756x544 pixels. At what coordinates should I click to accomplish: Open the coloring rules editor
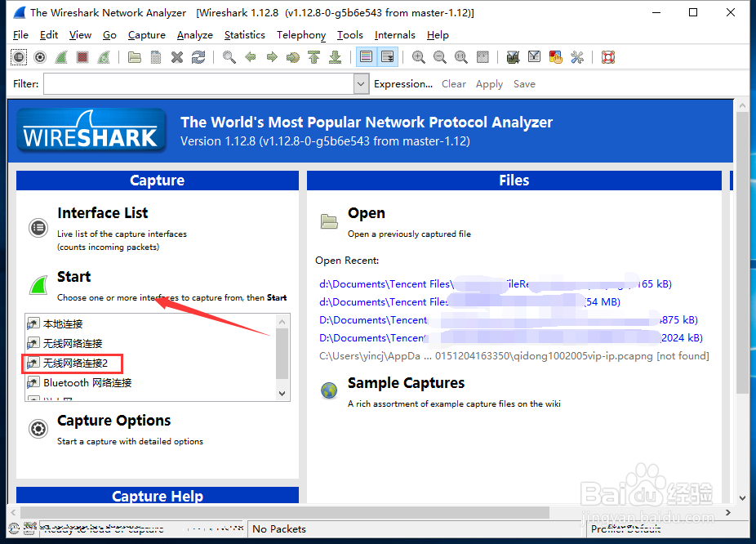click(555, 57)
